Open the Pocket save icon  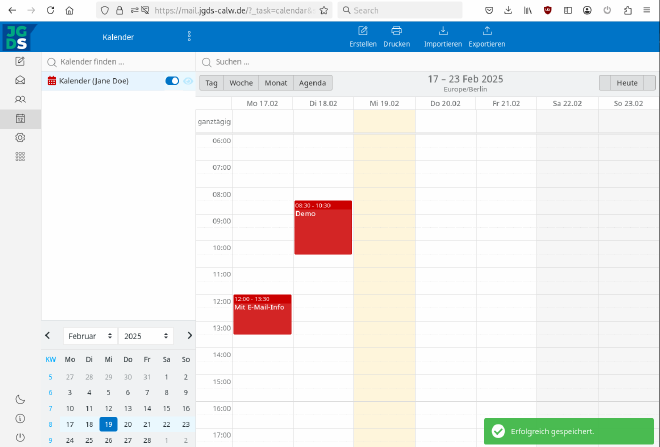[x=489, y=10]
